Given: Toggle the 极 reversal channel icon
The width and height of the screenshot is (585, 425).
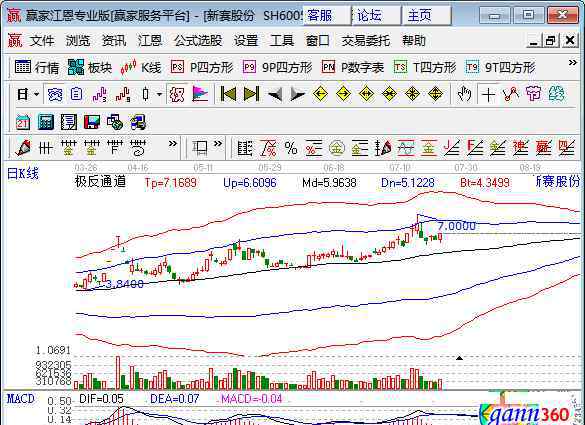Looking at the screenshot, I should (x=177, y=94).
